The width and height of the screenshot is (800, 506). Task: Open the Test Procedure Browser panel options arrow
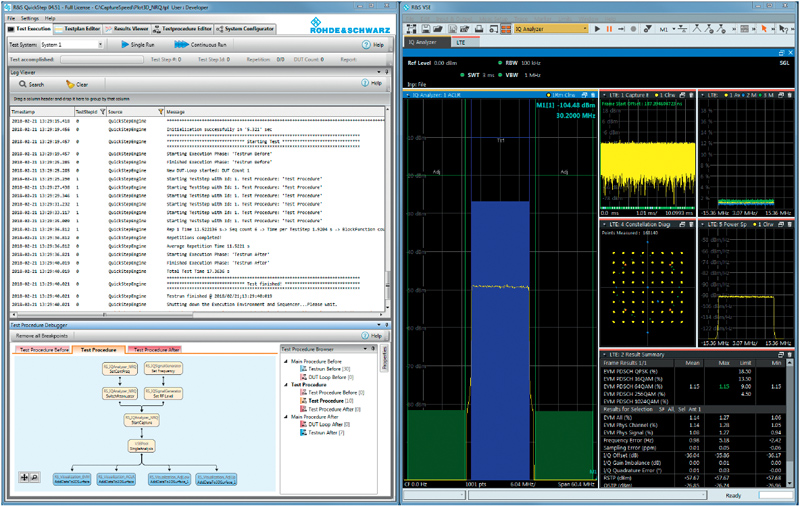coord(365,349)
